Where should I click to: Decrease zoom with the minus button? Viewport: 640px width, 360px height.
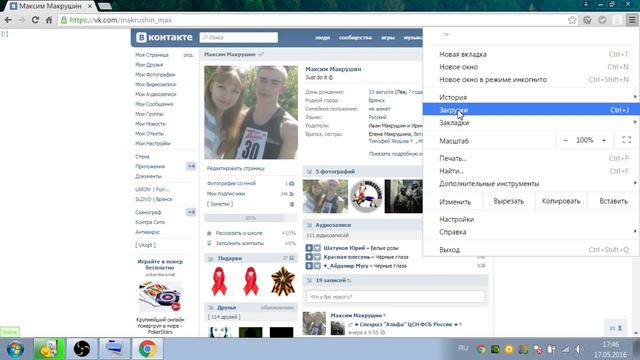coord(565,140)
